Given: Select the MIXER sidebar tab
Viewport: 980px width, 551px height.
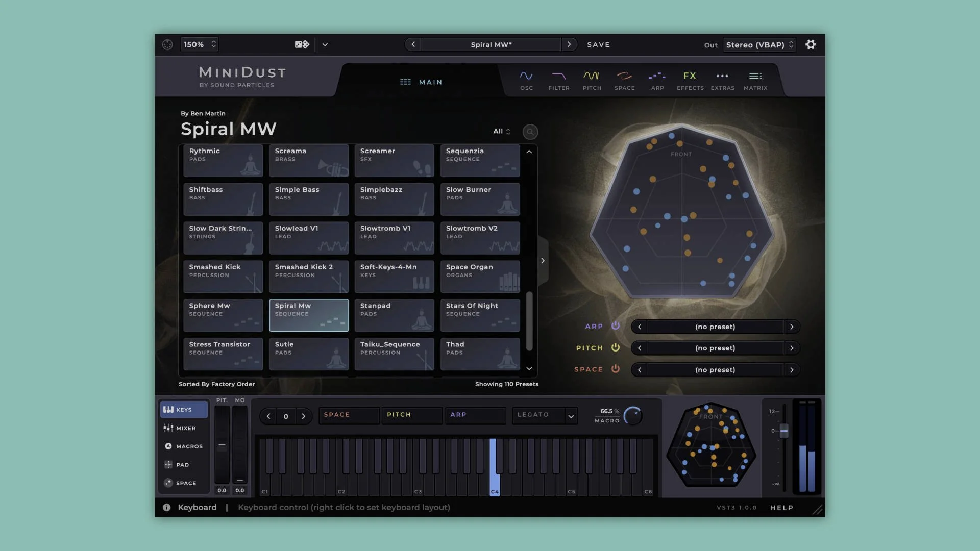Looking at the screenshot, I should pos(183,428).
